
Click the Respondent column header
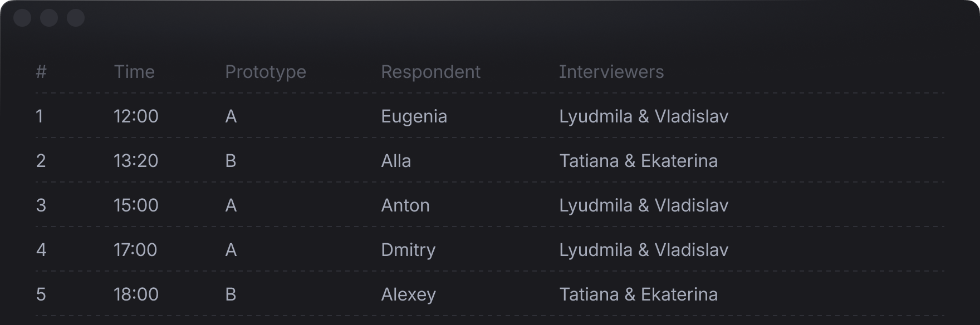tap(430, 72)
